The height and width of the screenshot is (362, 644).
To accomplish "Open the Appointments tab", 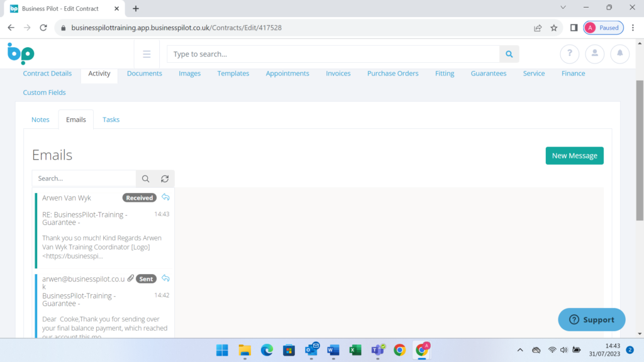I will pos(287,74).
